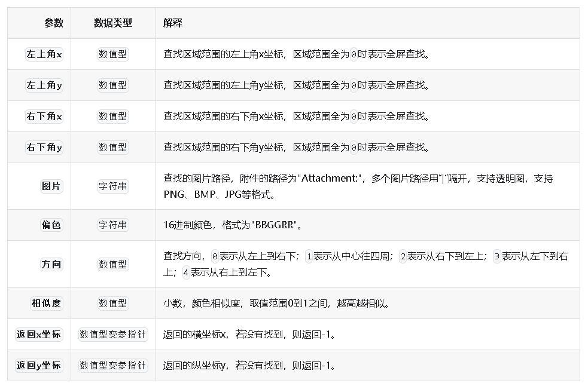Click the 左上角y坐标 explanation text
The image size is (588, 386).
pyautogui.click(x=297, y=85)
